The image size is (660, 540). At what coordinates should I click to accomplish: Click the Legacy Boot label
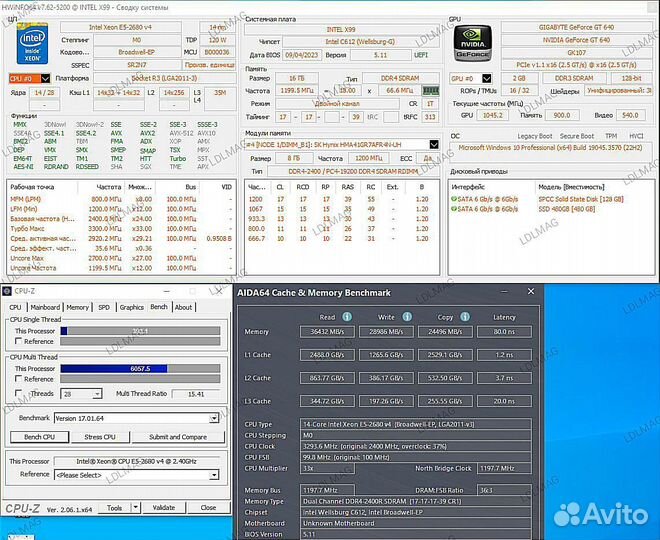tap(535, 136)
